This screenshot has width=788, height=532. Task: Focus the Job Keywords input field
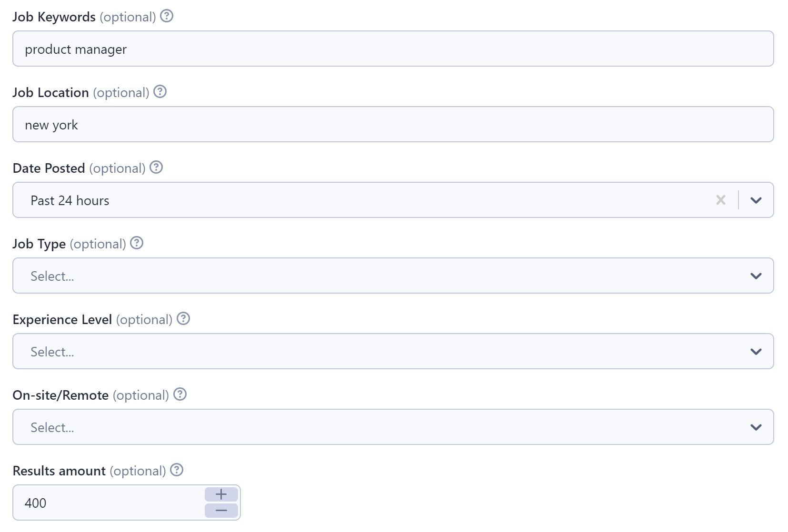click(x=393, y=49)
